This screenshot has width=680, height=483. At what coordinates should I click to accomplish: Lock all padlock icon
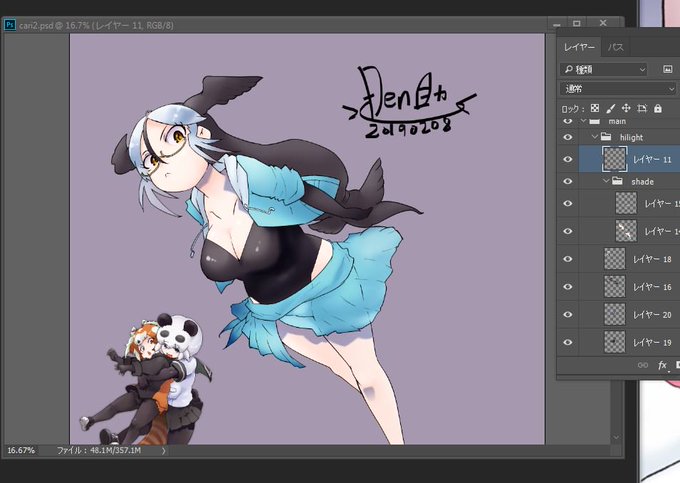pyautogui.click(x=658, y=108)
